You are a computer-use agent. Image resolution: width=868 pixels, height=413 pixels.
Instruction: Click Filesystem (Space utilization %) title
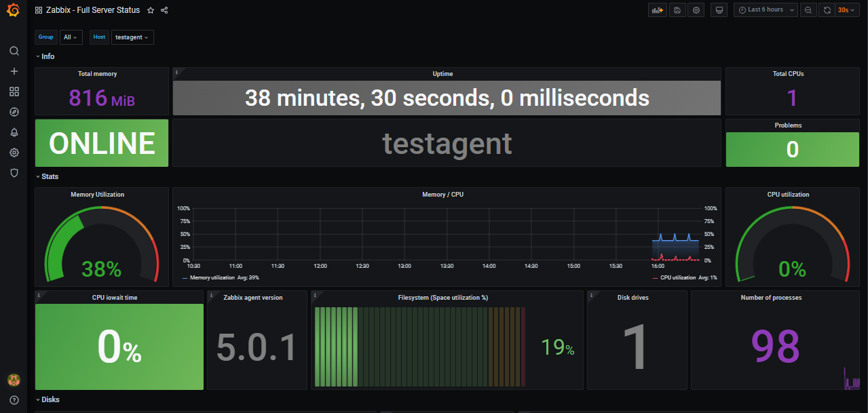coord(442,298)
